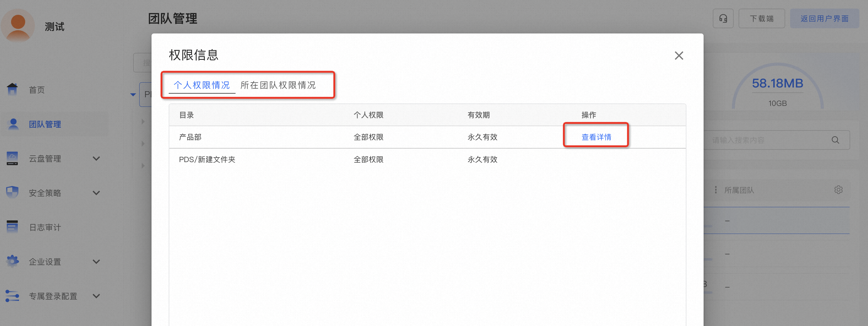Screen dimensions: 868x326
Task: Open column settings gear beside 所属团队
Action: 838,190
